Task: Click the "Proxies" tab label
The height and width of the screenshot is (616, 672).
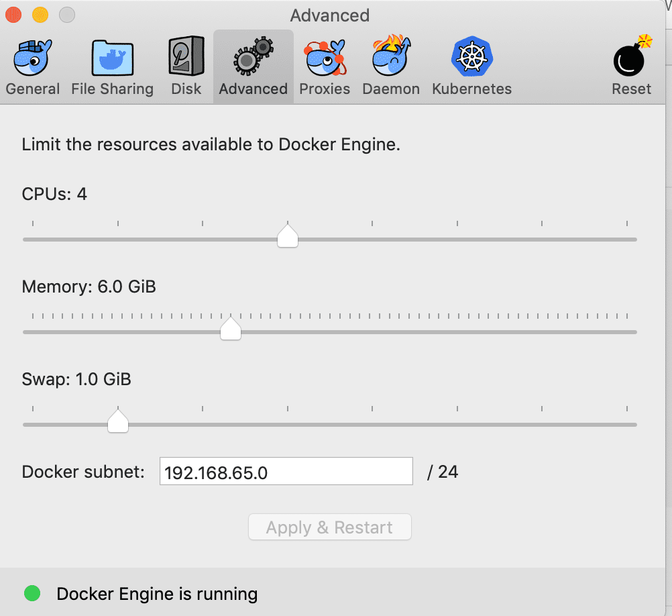Action: coord(325,89)
